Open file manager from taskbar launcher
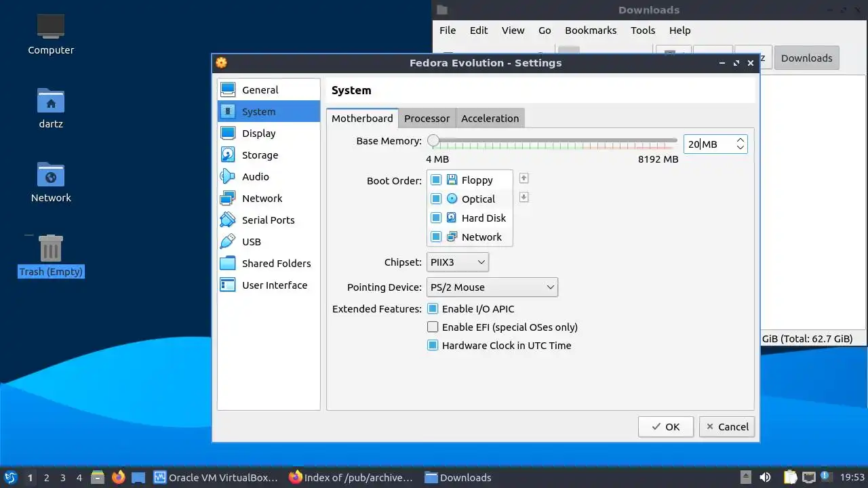The width and height of the screenshot is (868, 488). [x=98, y=478]
